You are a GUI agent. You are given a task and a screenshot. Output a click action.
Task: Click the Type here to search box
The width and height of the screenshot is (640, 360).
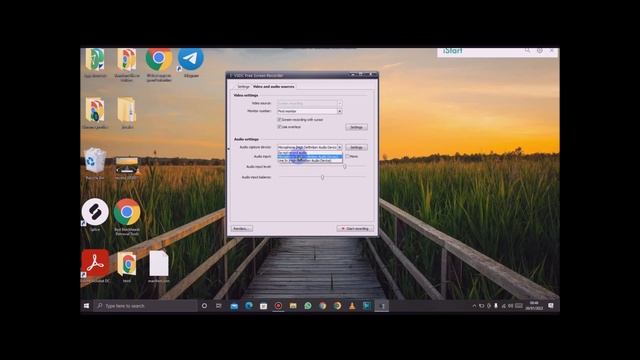click(145, 306)
